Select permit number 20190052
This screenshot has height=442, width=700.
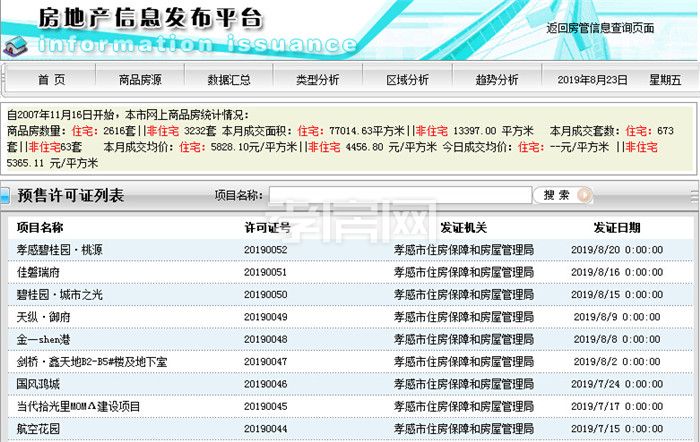pyautogui.click(x=266, y=250)
